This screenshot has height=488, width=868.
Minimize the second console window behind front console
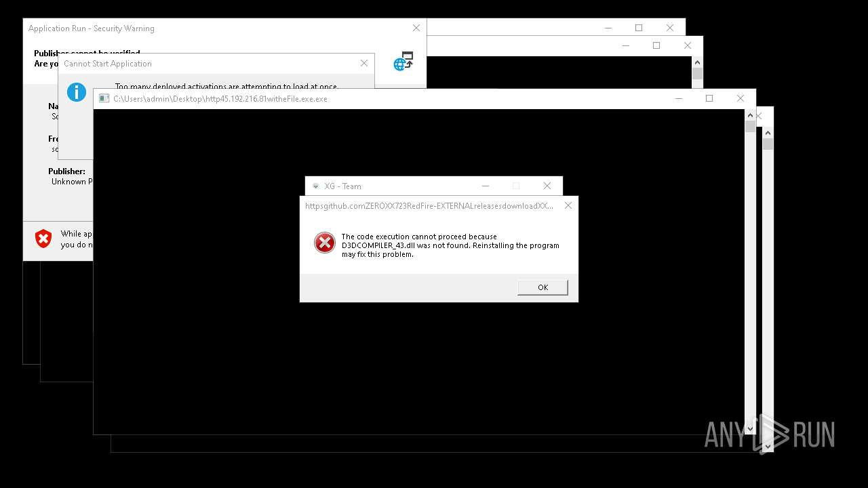click(625, 45)
